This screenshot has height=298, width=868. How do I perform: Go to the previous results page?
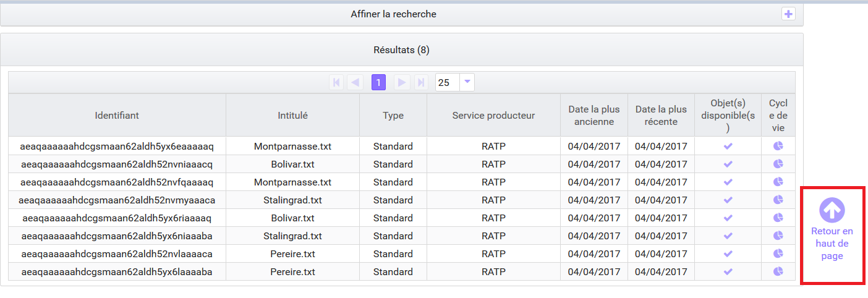pos(355,82)
